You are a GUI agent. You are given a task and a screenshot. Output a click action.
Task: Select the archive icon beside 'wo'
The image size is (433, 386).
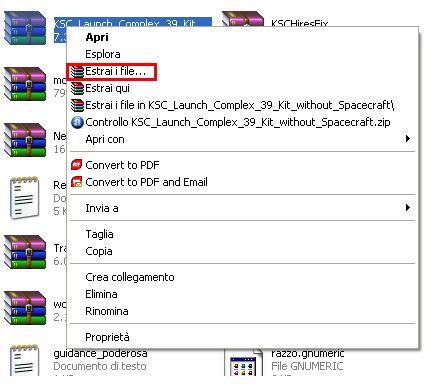click(x=25, y=308)
